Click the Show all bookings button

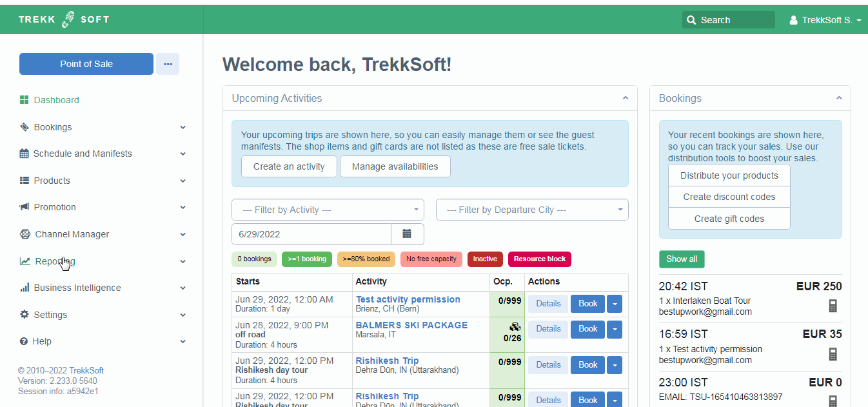click(x=682, y=259)
